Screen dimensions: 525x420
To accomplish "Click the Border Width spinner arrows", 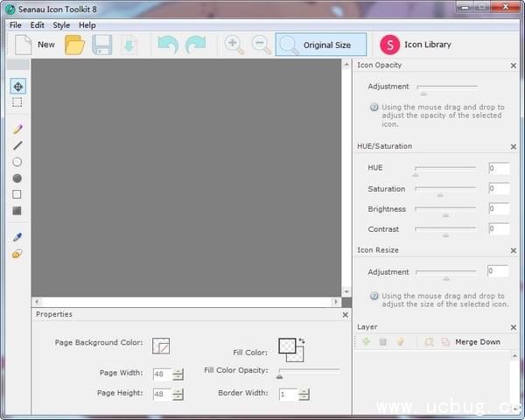I will click(304, 395).
